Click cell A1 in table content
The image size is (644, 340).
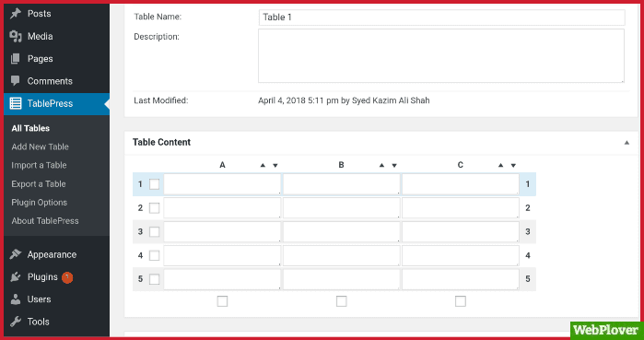222,184
